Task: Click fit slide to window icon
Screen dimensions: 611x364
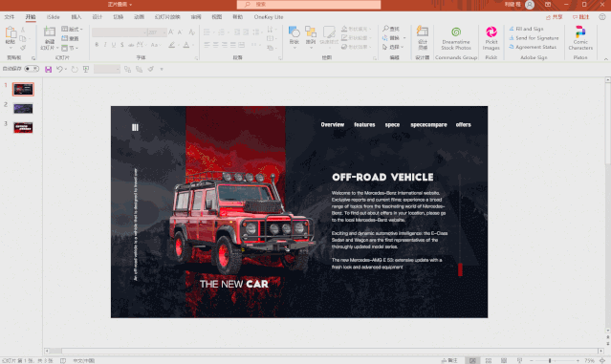Action: (x=602, y=360)
